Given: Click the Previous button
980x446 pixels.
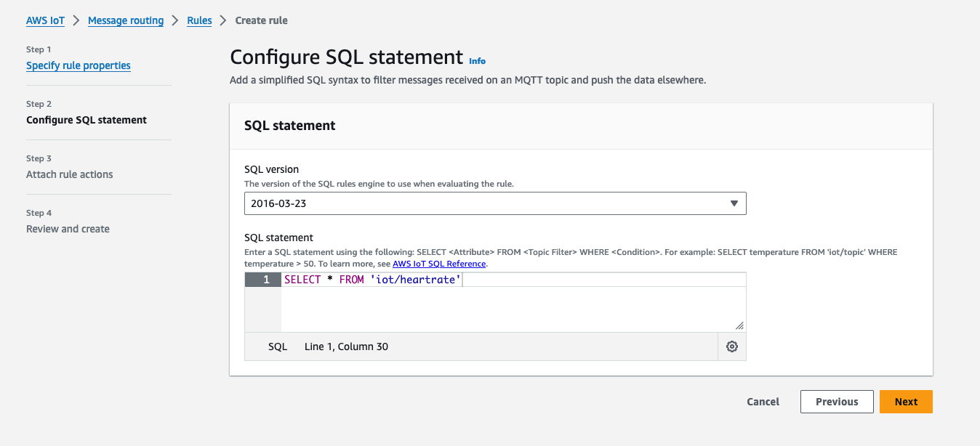Looking at the screenshot, I should 836,402.
